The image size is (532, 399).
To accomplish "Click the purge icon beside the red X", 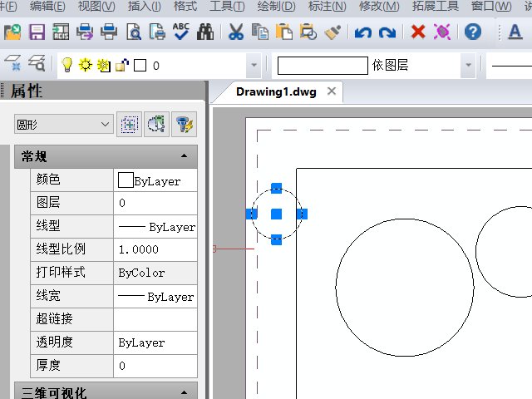I will tap(442, 32).
